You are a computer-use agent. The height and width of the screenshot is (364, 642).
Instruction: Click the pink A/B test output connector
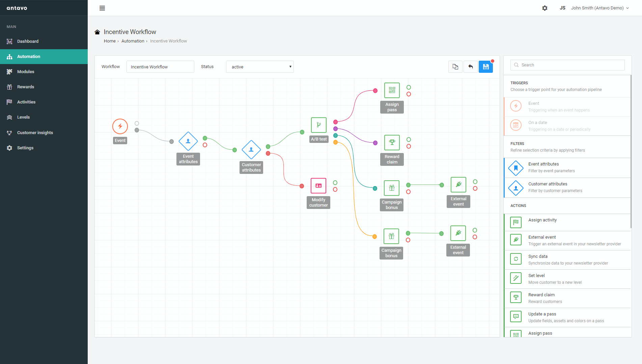pyautogui.click(x=335, y=122)
